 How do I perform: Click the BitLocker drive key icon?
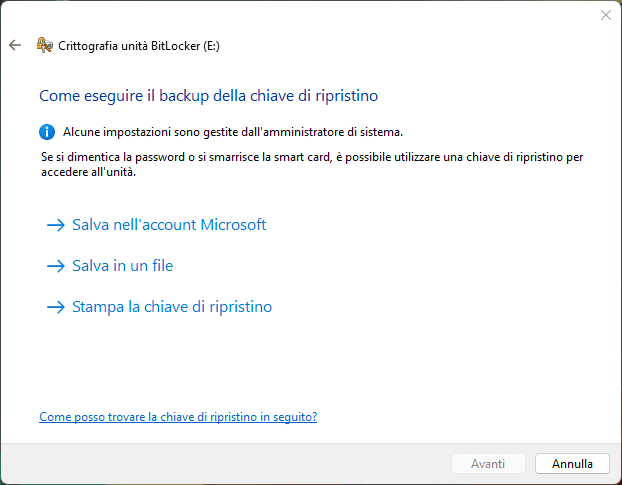point(44,45)
